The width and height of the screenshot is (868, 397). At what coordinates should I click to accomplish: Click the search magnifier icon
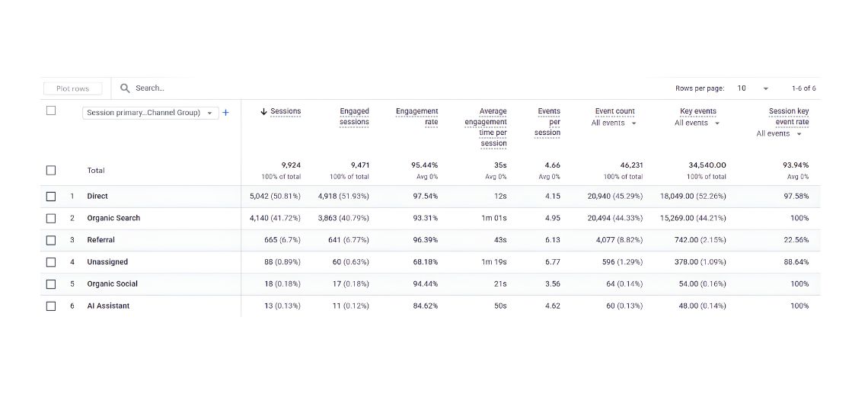click(x=125, y=88)
